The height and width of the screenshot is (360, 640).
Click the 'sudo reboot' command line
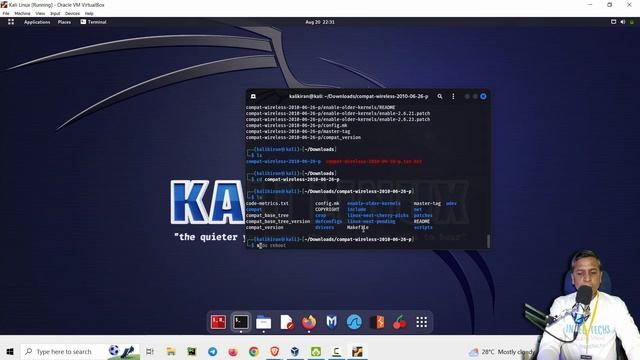(271, 245)
